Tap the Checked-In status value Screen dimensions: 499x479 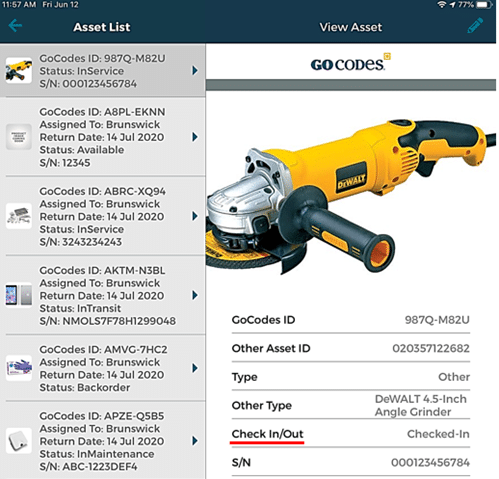tap(438, 434)
